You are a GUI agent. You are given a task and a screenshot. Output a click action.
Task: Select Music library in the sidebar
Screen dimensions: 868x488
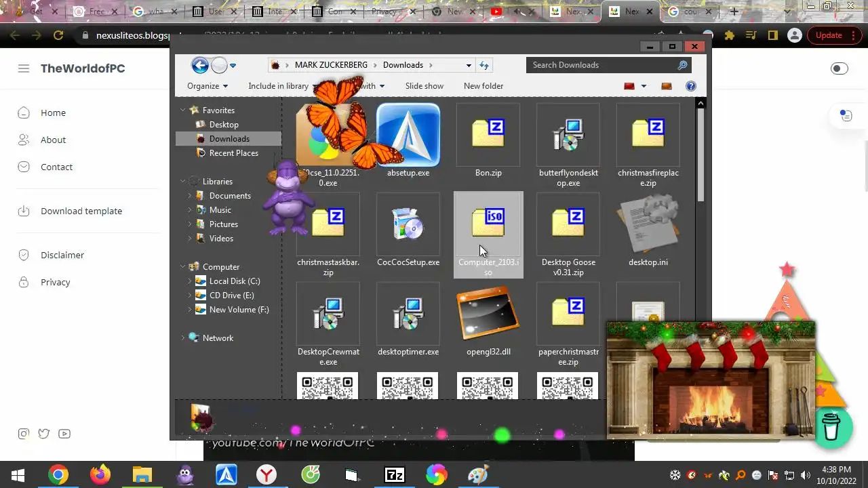(220, 210)
